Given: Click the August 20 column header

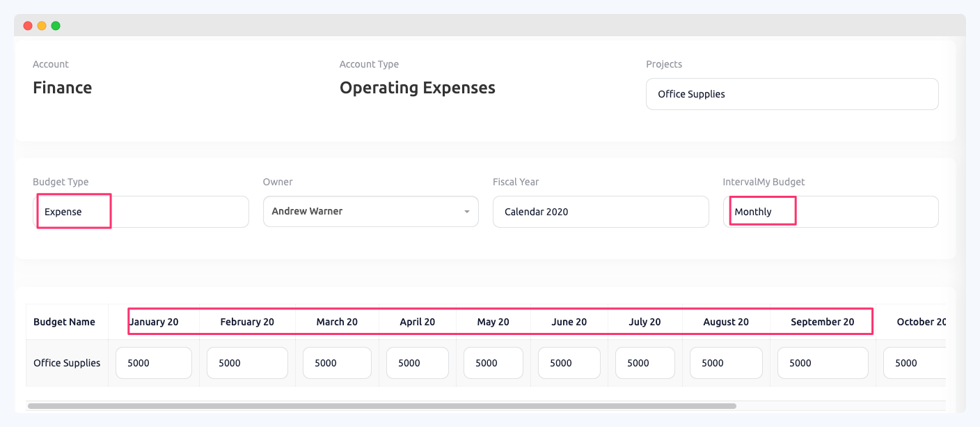Looking at the screenshot, I should tap(726, 321).
